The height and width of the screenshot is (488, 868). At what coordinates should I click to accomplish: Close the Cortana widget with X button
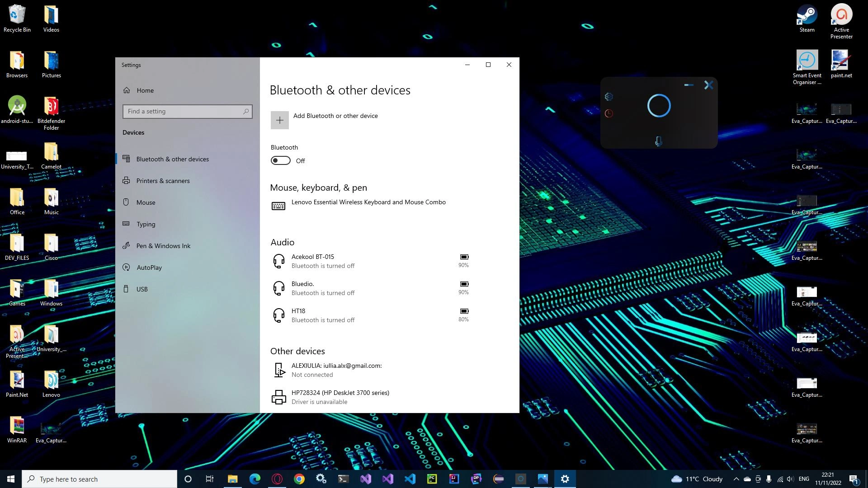[x=708, y=85]
